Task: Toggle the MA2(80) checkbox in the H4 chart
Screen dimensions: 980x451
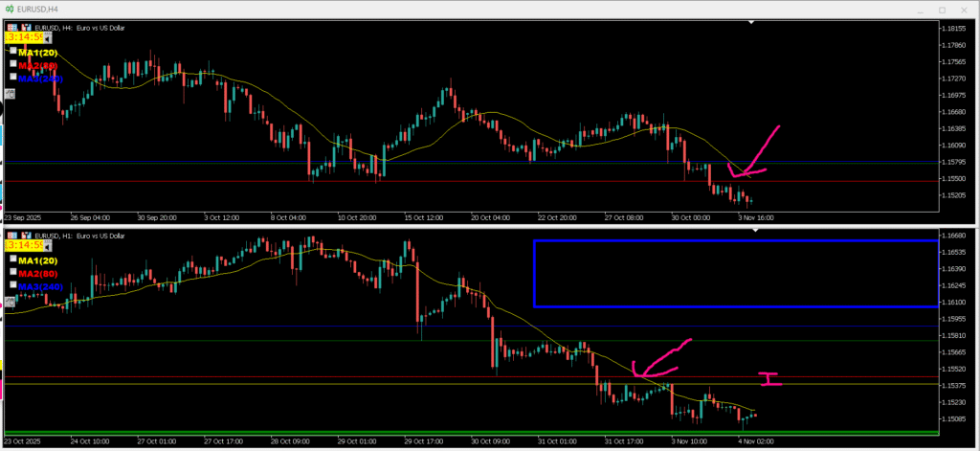Action: (x=13, y=63)
